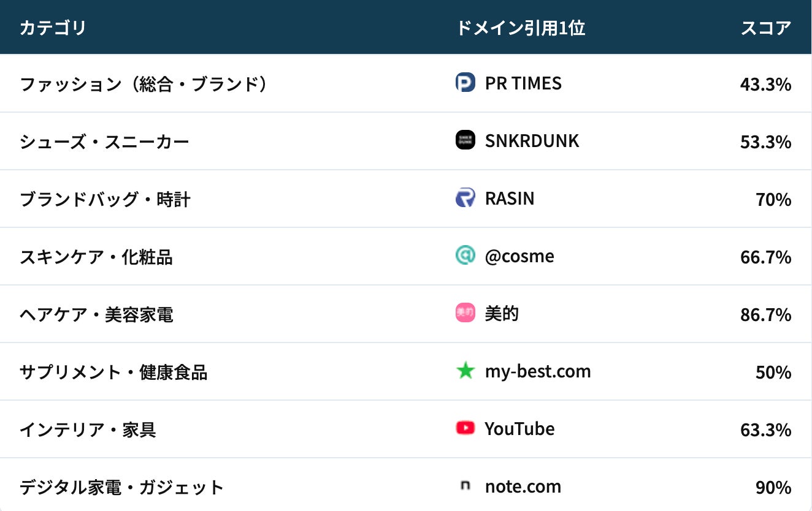The image size is (812, 511).
Task: Click the PR TIMES logo icon
Action: click(x=465, y=83)
